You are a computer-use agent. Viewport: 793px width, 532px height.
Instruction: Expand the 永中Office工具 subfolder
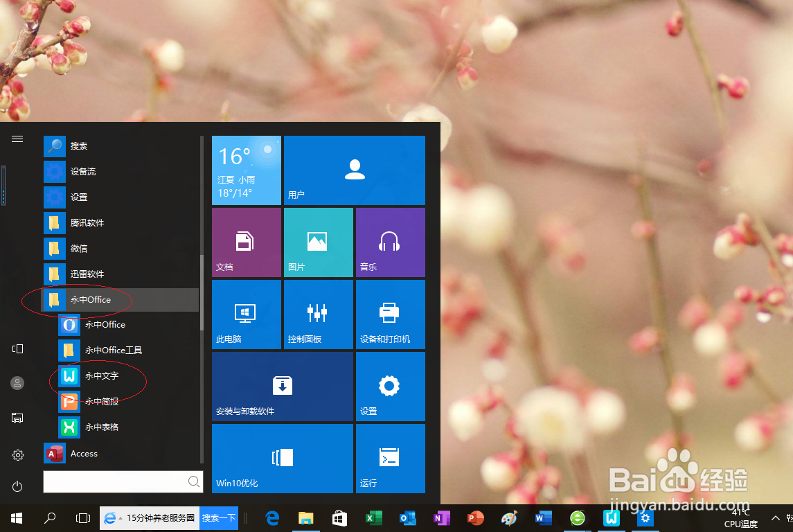tap(128, 350)
